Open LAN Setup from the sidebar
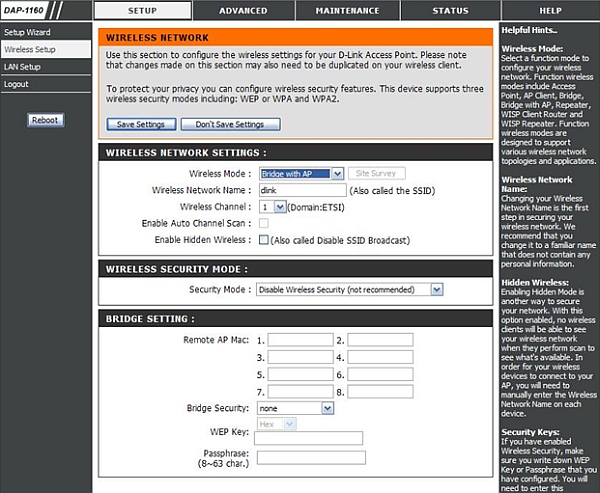 pos(22,66)
